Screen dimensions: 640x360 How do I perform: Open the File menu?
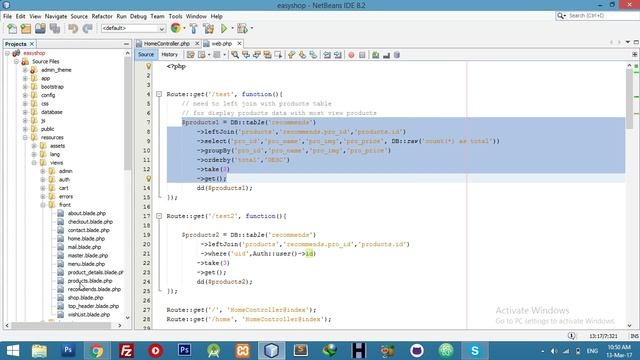click(7, 16)
